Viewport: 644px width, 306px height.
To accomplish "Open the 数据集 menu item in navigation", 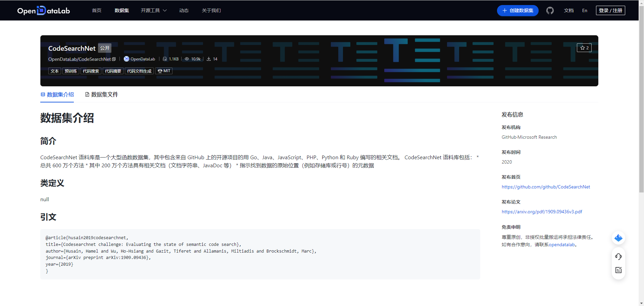I will tap(121, 10).
